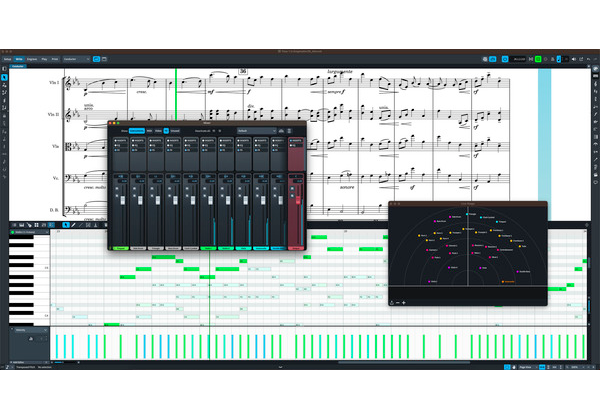Mute the first Mixer channel strip
This screenshot has width=600, height=420.
tap(117, 189)
